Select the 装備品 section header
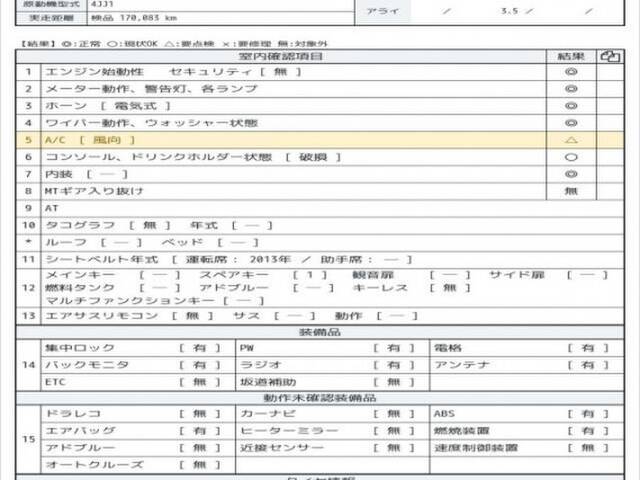The height and width of the screenshot is (480, 640). (x=320, y=332)
